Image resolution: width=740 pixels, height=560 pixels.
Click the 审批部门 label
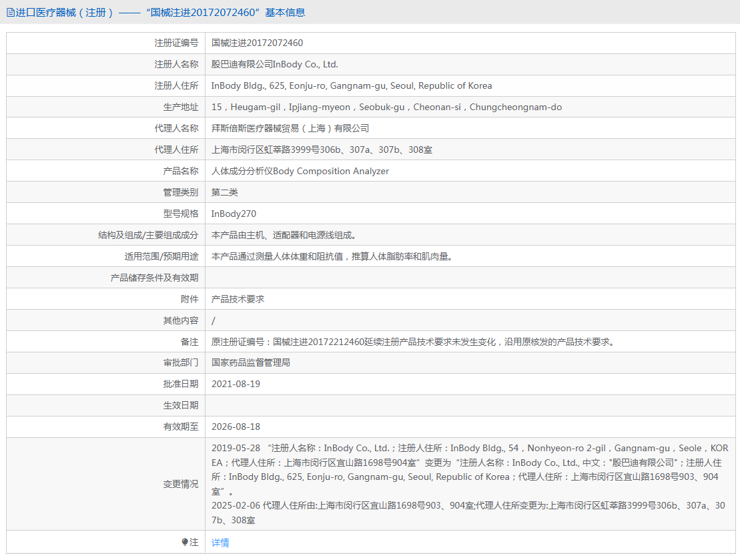pos(181,362)
